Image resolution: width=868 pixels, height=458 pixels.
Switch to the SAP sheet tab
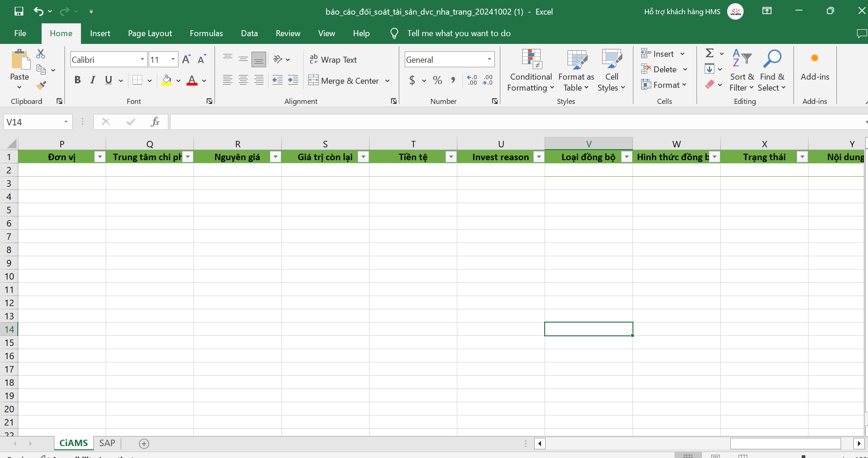[x=107, y=443]
